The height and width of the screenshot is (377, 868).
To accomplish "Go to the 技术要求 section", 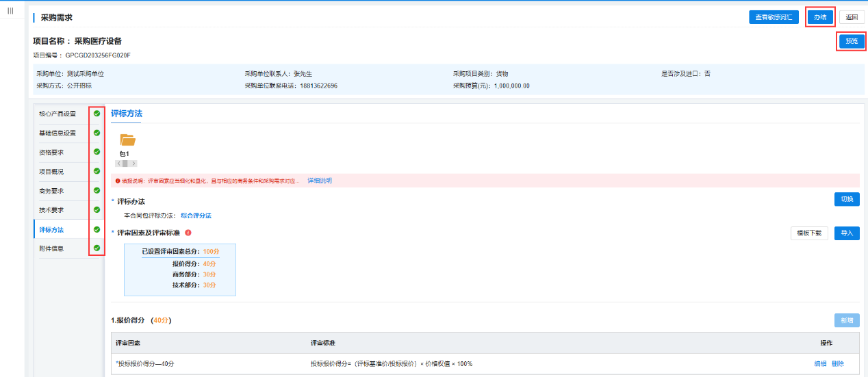I will tap(51, 210).
